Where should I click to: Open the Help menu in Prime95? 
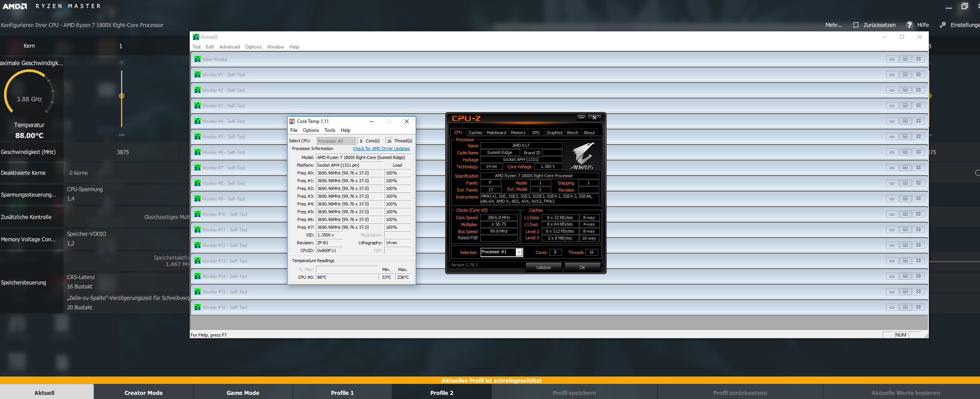point(294,47)
